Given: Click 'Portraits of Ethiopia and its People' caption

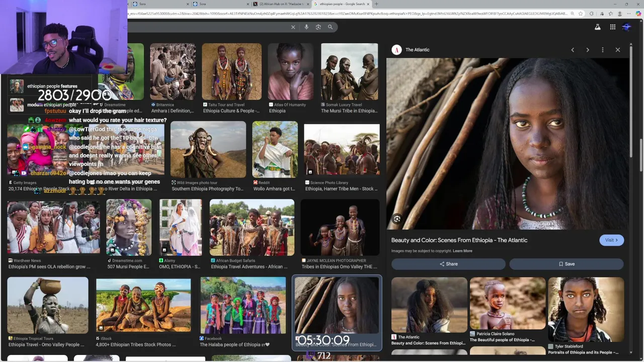Looking at the screenshot, I should [583, 352].
